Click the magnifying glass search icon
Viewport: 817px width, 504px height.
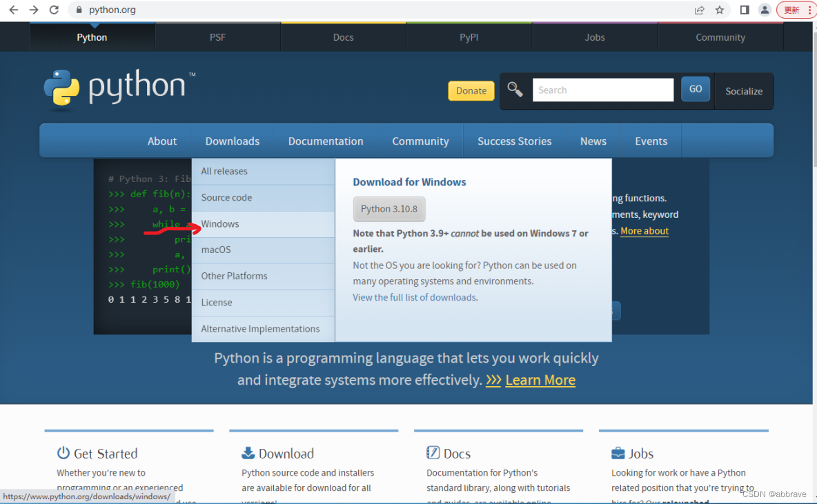click(x=515, y=90)
